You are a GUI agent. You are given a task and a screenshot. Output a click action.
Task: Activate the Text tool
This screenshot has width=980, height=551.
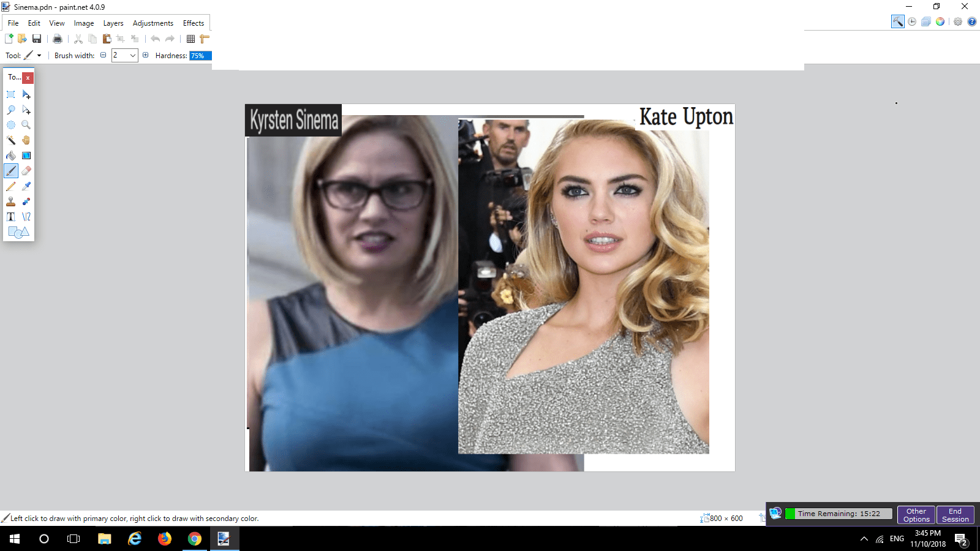coord(11,217)
